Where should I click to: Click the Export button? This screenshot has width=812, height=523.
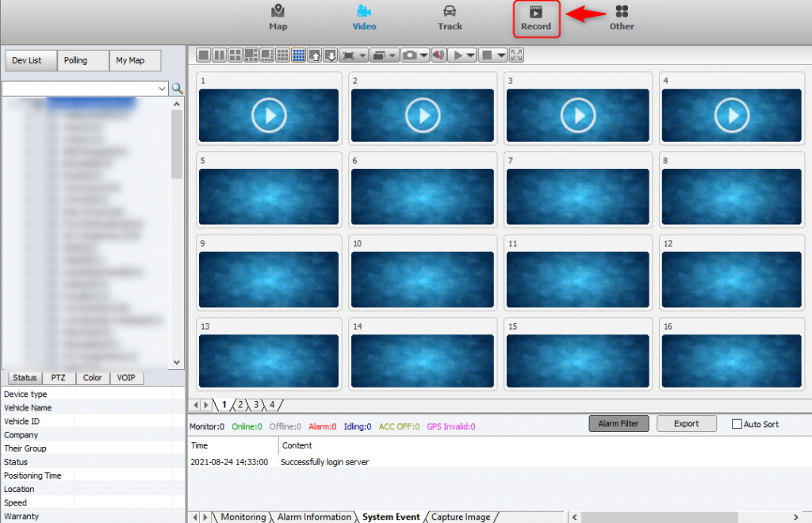coord(686,424)
